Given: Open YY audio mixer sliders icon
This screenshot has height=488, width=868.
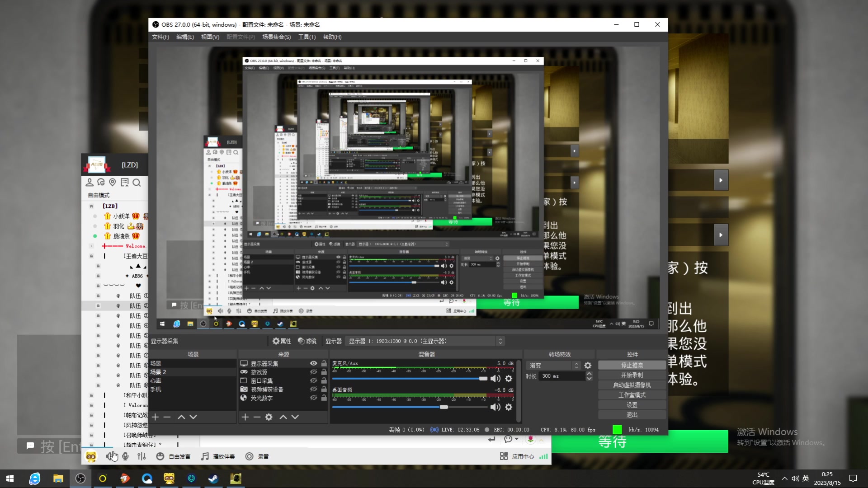Looking at the screenshot, I should pos(142,457).
